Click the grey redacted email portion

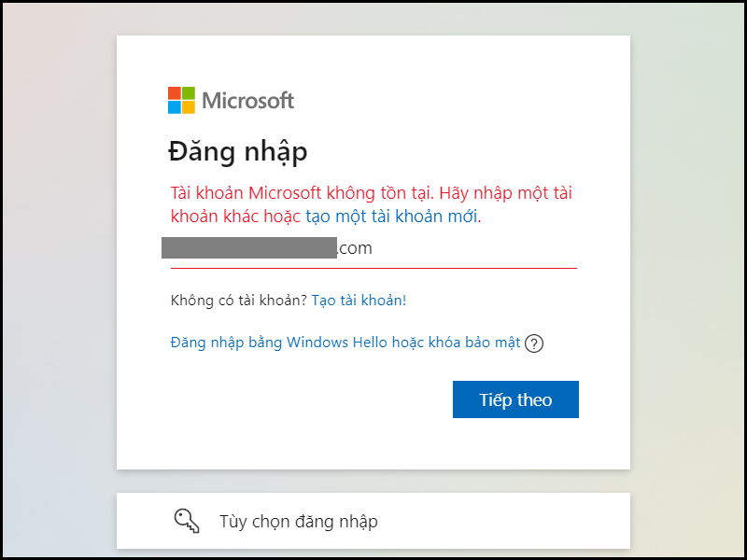click(248, 247)
